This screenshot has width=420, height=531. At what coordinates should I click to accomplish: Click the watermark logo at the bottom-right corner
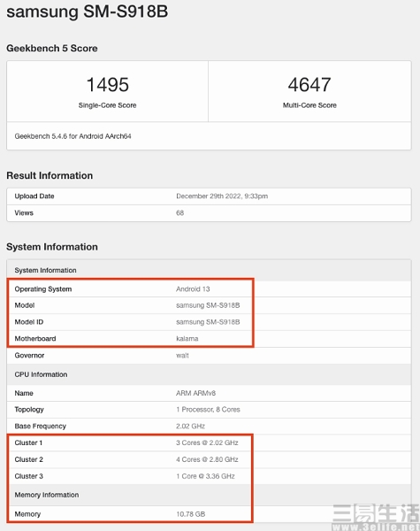coord(375,517)
